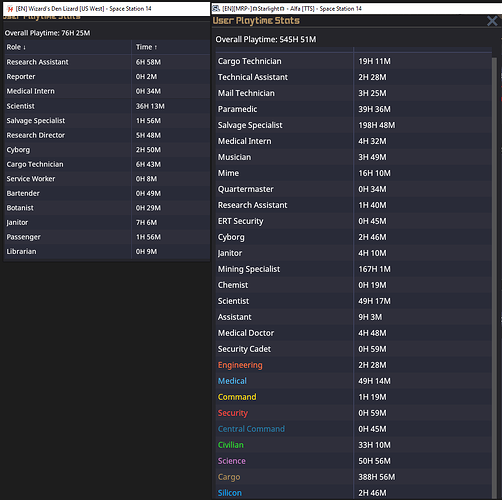Click the purple Science department entry
502x500 pixels.
click(232, 461)
